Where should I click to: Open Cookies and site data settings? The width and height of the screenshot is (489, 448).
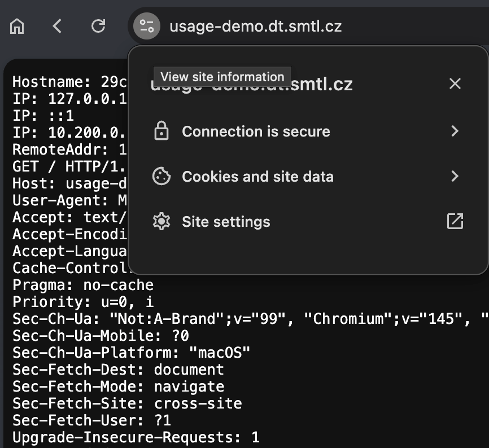pyautogui.click(x=455, y=176)
